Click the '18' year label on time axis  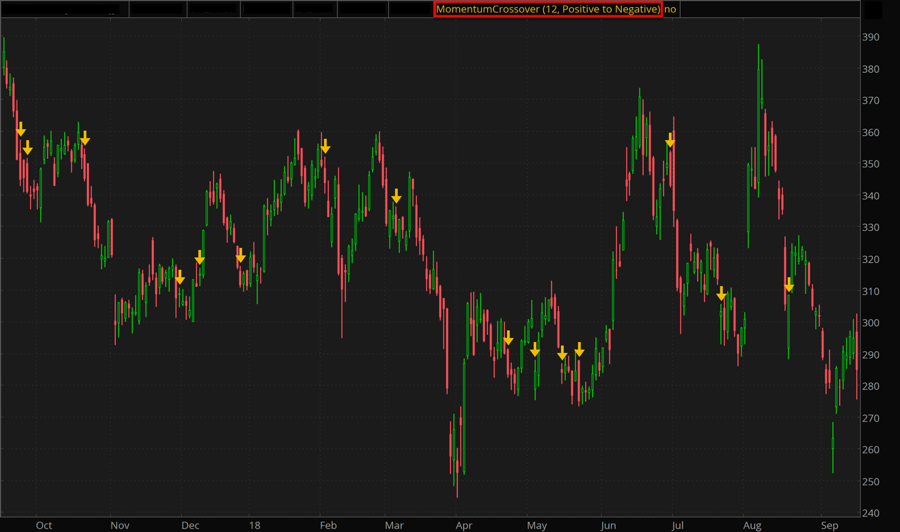(x=255, y=524)
